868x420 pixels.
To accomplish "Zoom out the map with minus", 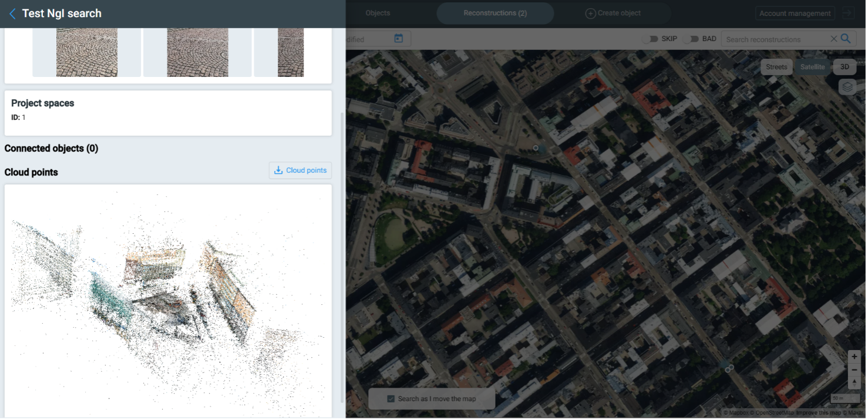I will click(x=854, y=370).
